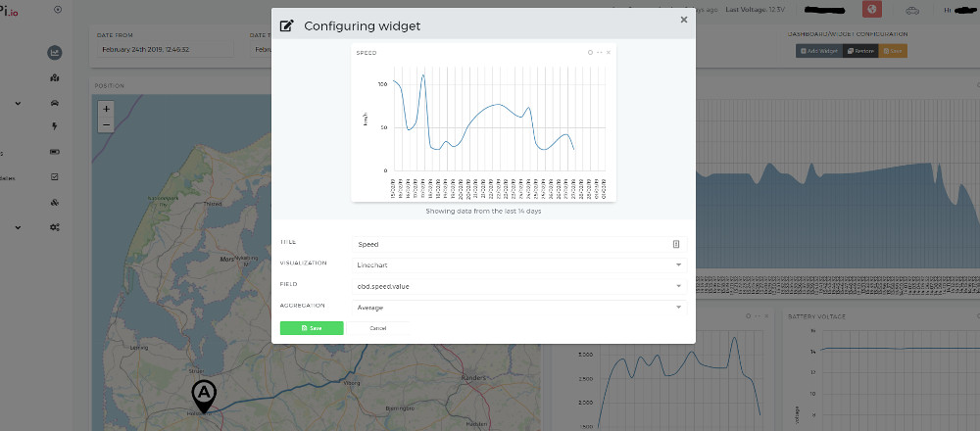Expand the sidebar chevron next to car icon
The height and width of the screenshot is (431, 980).
[x=18, y=103]
